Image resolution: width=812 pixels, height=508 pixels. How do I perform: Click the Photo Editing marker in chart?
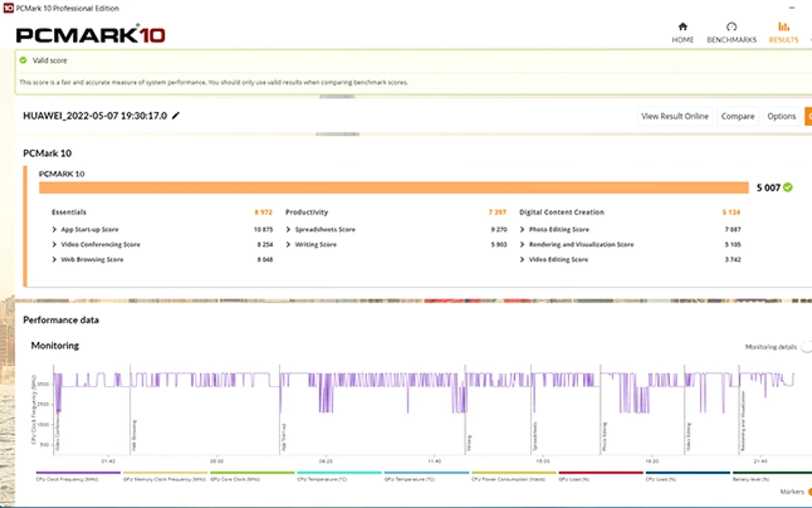pos(604,436)
